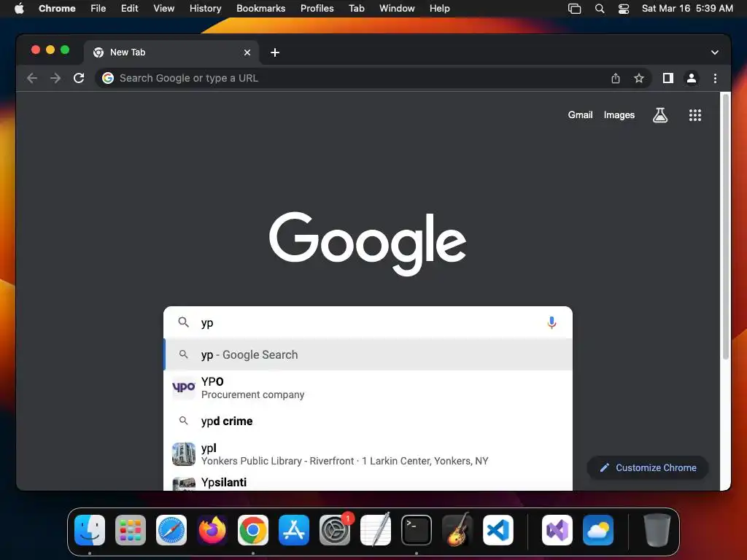Click the Google icon in address bar
Screen dimensions: 747x560
(x=108, y=78)
